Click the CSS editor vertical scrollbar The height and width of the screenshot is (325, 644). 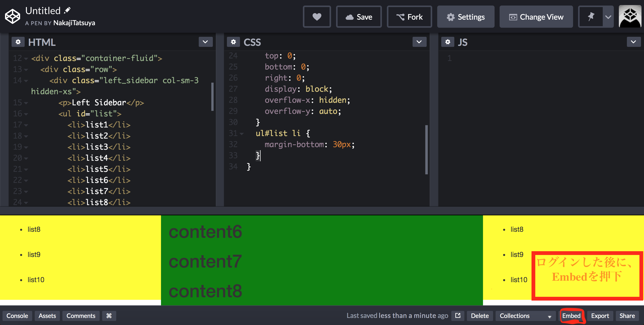pyautogui.click(x=426, y=150)
